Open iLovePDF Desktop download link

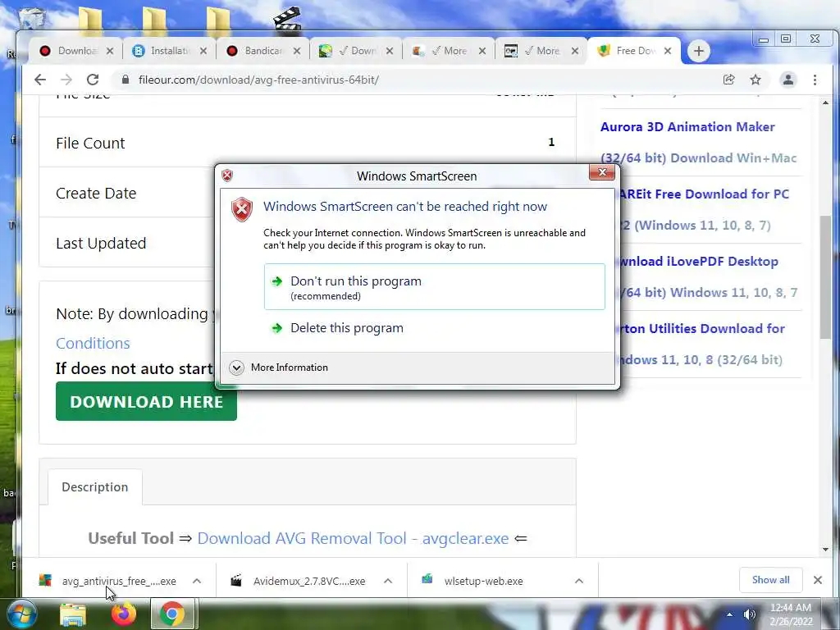699,262
